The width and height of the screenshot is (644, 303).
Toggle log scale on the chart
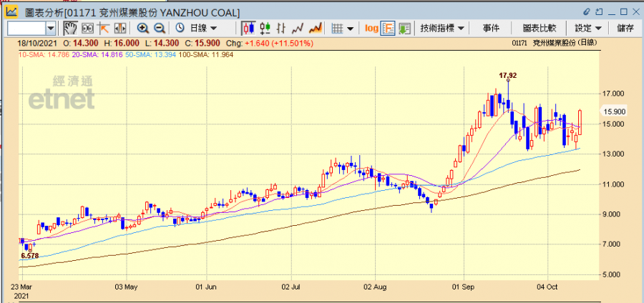pos(371,28)
